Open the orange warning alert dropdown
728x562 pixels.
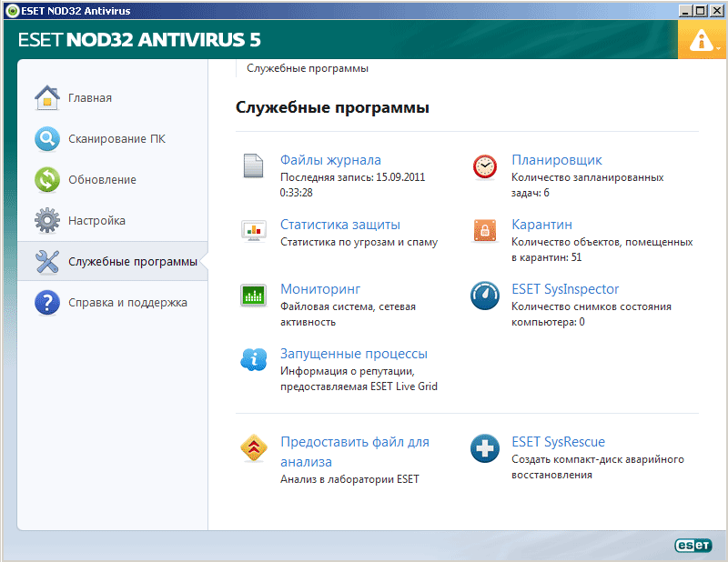coord(702,40)
